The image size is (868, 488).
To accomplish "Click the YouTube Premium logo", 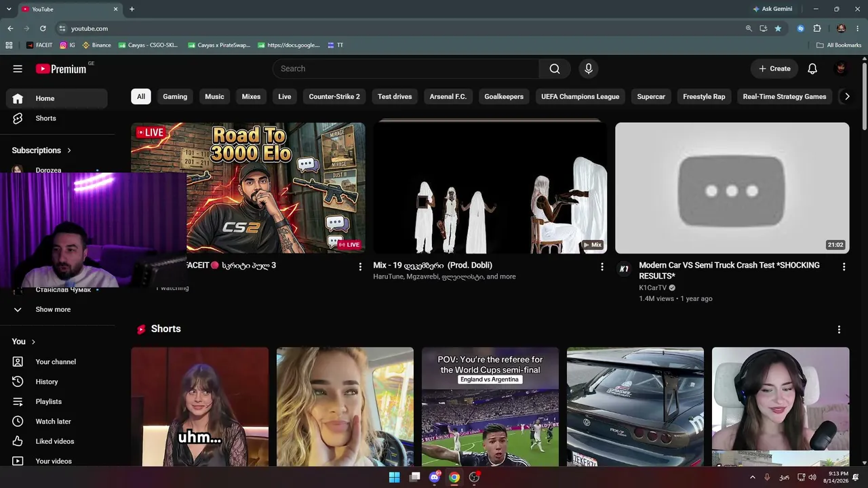I will pyautogui.click(x=61, y=68).
